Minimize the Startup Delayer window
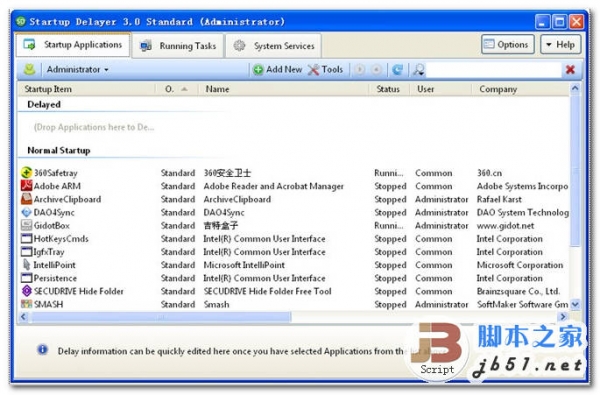600x395 pixels. [x=542, y=22]
